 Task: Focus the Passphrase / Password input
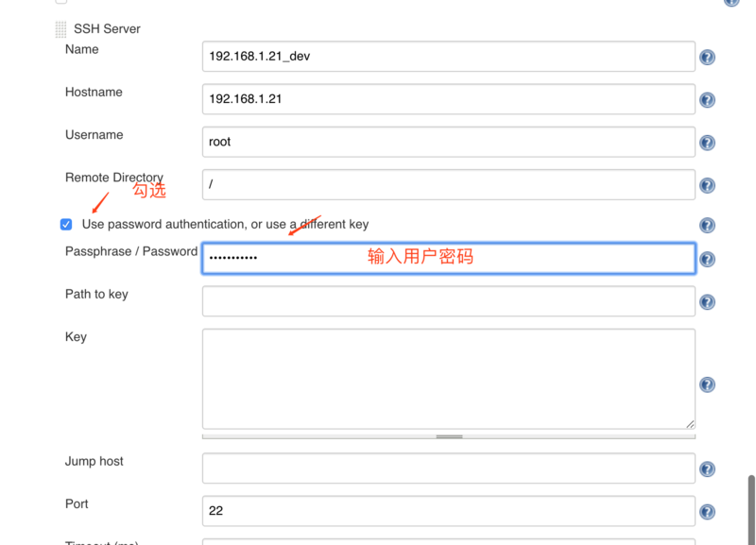coord(448,258)
